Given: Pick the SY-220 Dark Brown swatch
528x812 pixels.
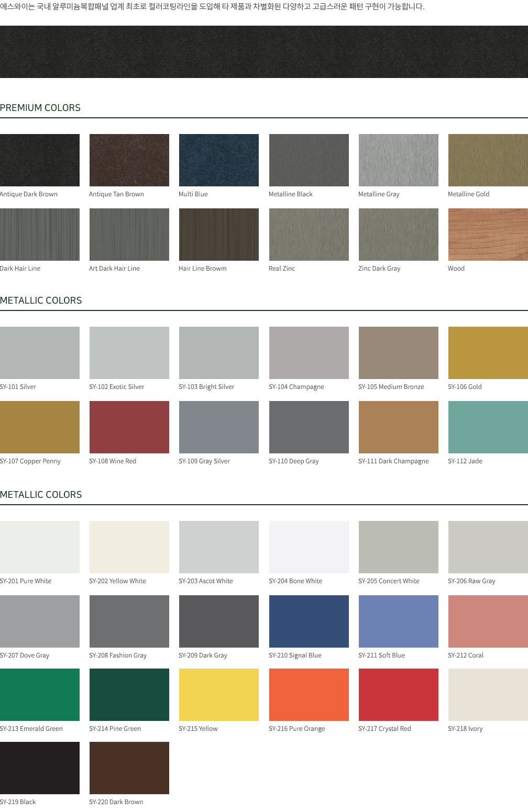Looking at the screenshot, I should coord(129,768).
